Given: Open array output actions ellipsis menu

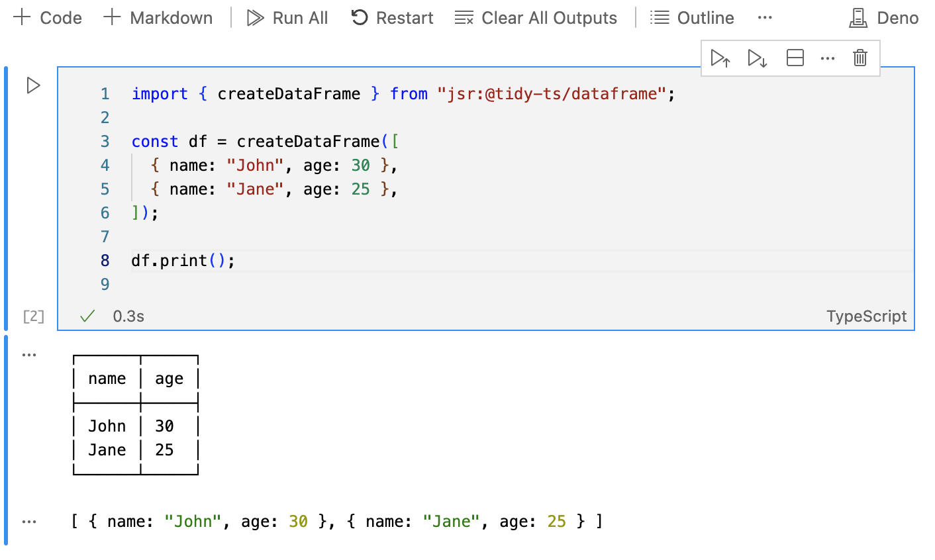Looking at the screenshot, I should pyautogui.click(x=29, y=522).
